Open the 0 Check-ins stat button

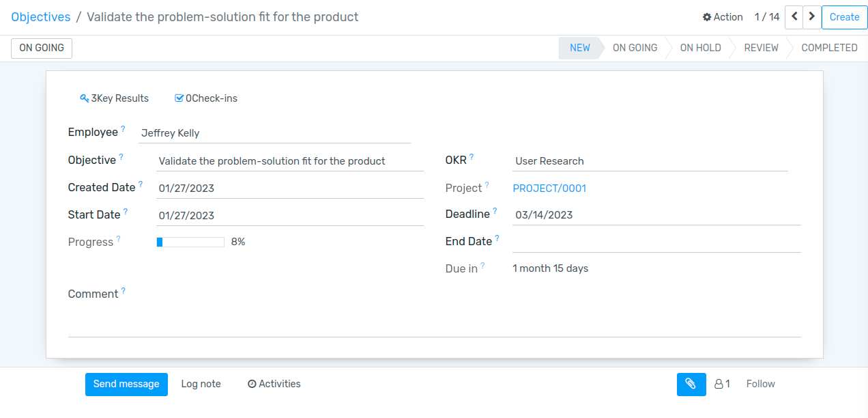[206, 98]
